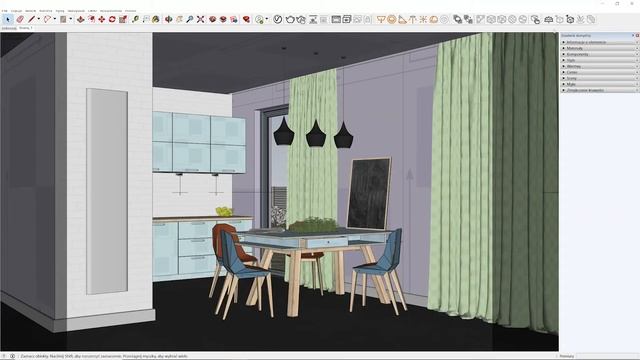Click the dark frame buffer window icon
Screen dimensions: 640x360
tap(336, 19)
